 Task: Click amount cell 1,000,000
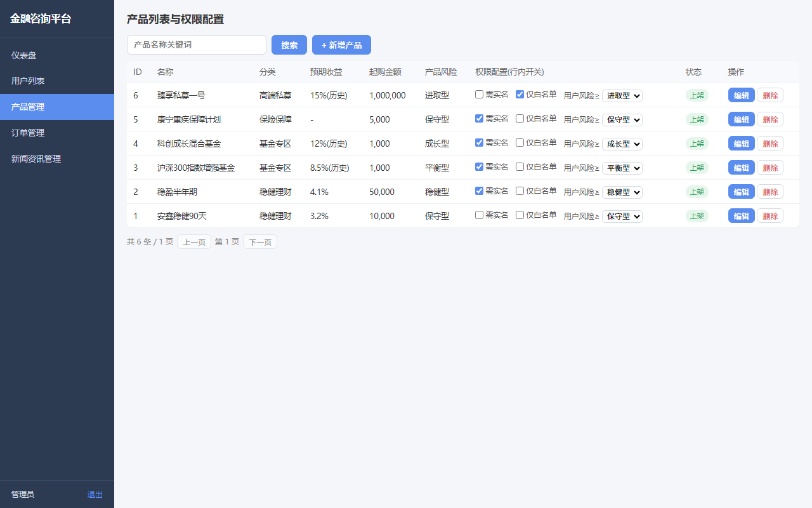tap(388, 95)
